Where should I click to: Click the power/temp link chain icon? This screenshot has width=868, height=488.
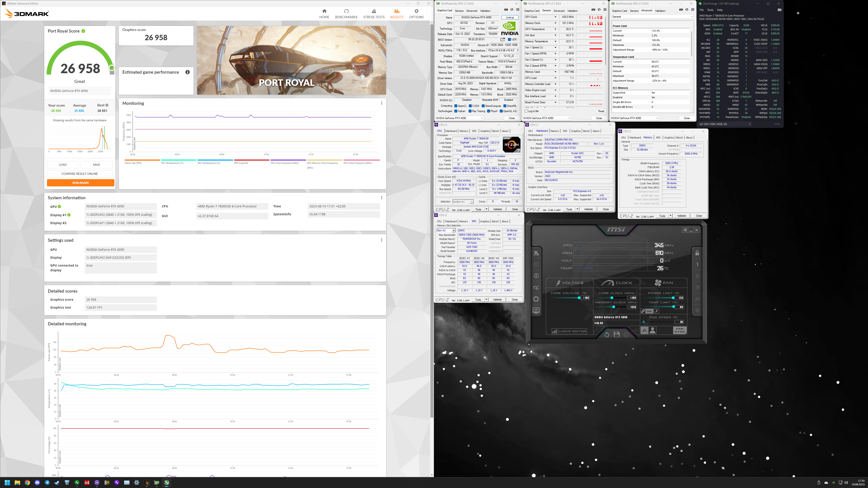click(x=643, y=311)
